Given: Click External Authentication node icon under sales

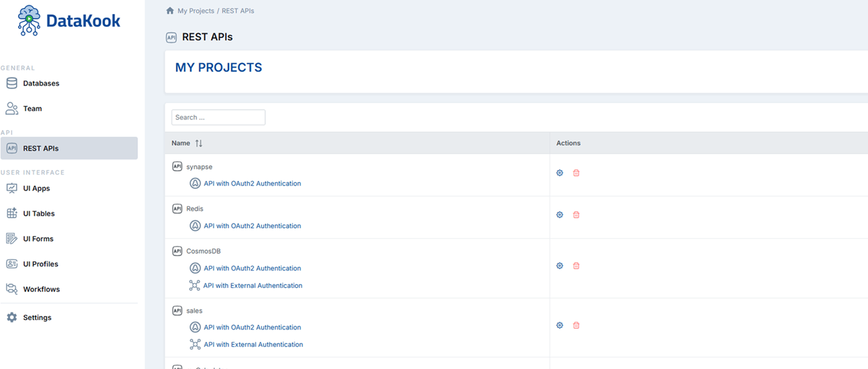Looking at the screenshot, I should [x=195, y=344].
